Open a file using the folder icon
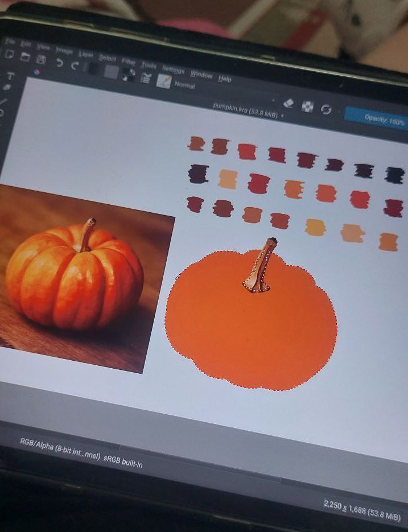Viewport: 408px width, 532px height. coord(25,57)
